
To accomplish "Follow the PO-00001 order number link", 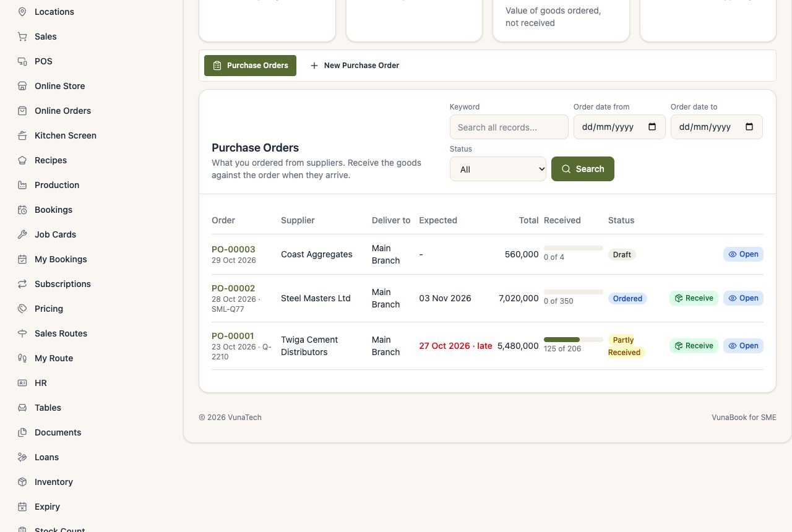I will [x=233, y=336].
